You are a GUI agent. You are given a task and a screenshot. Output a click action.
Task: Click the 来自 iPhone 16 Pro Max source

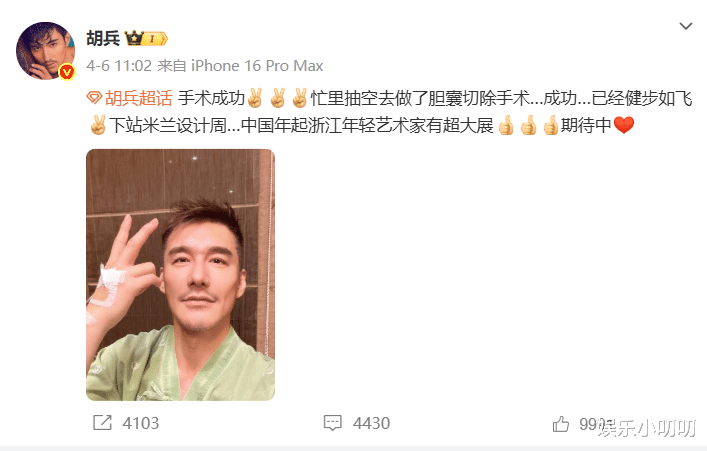pos(240,66)
